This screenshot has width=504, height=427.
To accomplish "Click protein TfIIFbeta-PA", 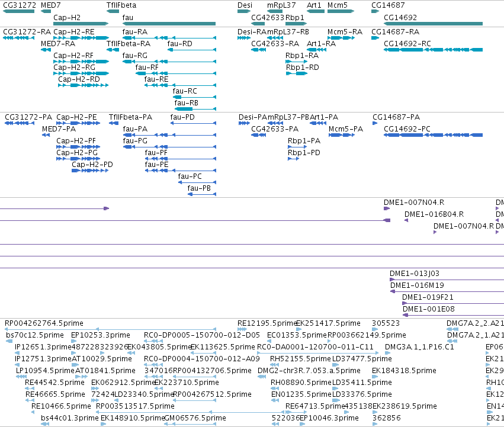I will tap(130, 117).
